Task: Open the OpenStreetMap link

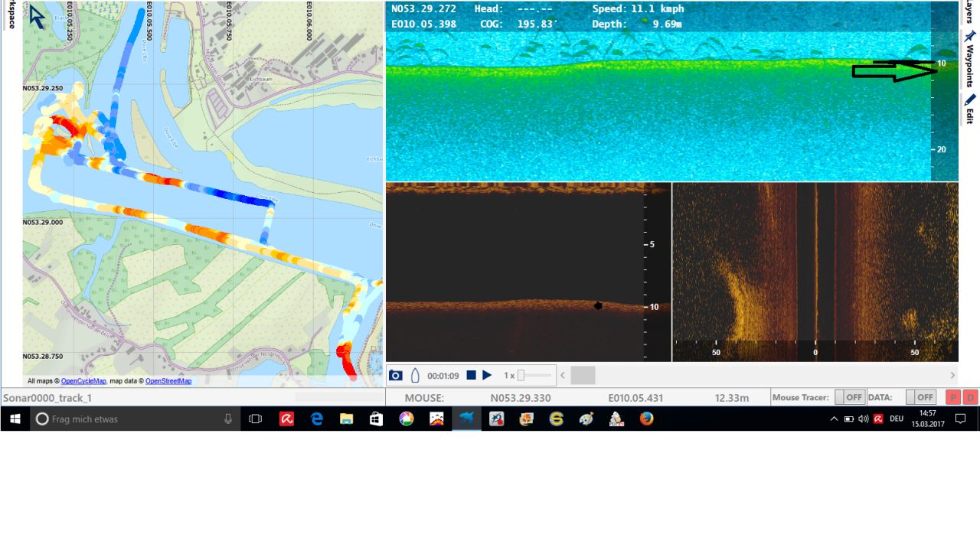Action: coord(168,381)
